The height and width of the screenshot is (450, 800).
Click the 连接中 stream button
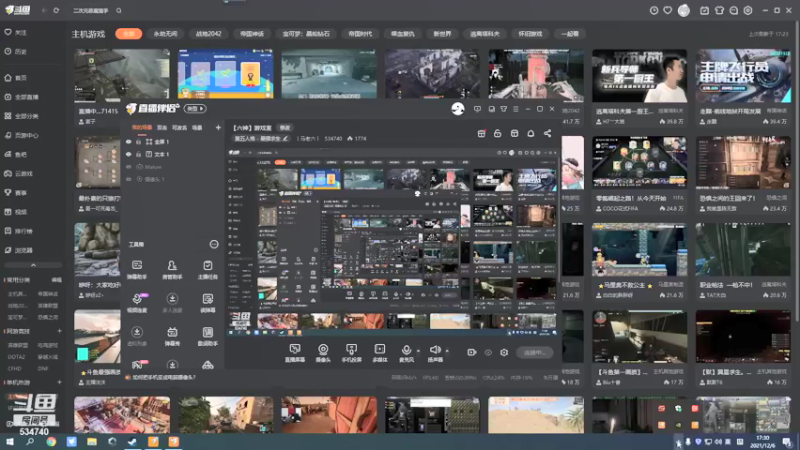pos(534,352)
